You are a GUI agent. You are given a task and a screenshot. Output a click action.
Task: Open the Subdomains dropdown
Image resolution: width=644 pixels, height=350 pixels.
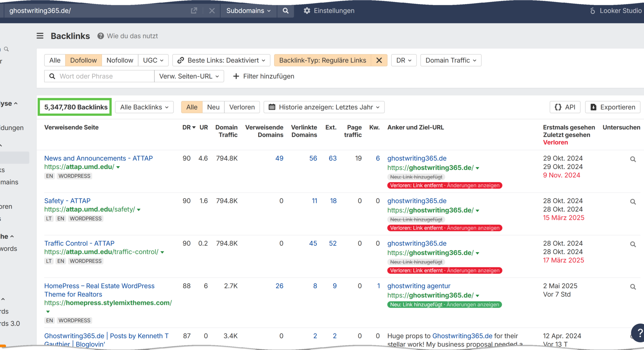click(x=248, y=11)
